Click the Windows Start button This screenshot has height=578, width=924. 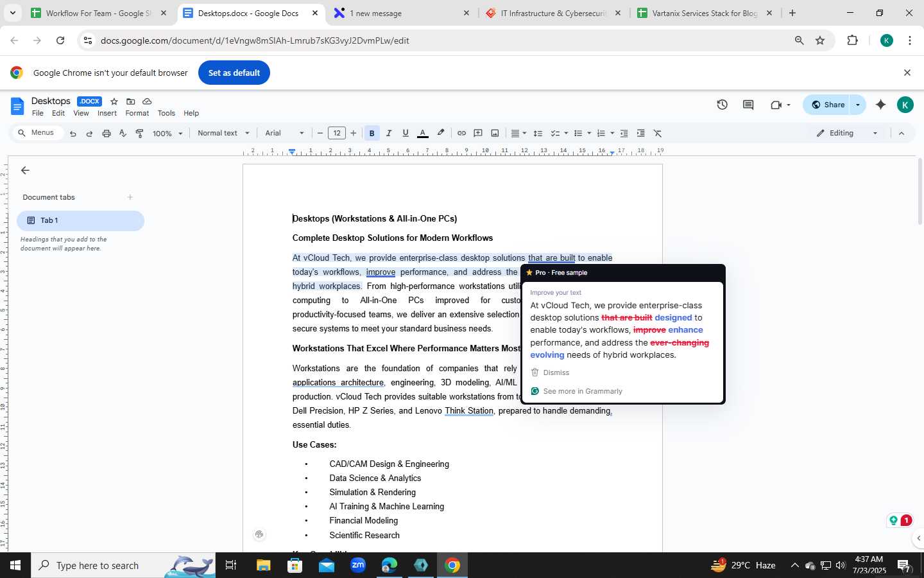click(x=15, y=565)
